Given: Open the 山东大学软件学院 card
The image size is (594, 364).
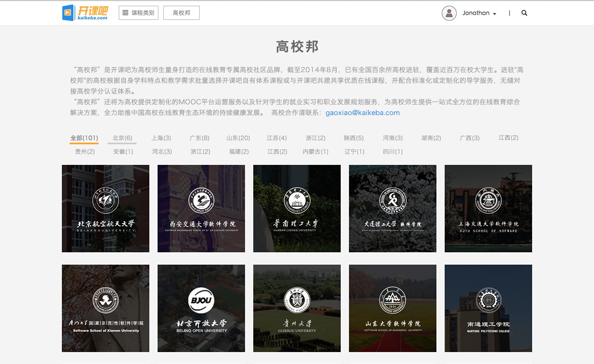Looking at the screenshot, I should coord(393,308).
